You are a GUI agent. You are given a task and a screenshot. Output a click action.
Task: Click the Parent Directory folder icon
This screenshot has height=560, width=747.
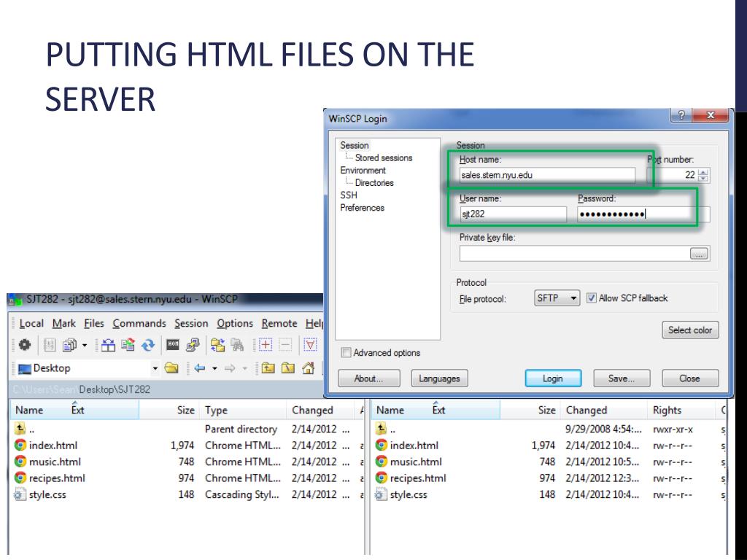pyautogui.click(x=268, y=368)
